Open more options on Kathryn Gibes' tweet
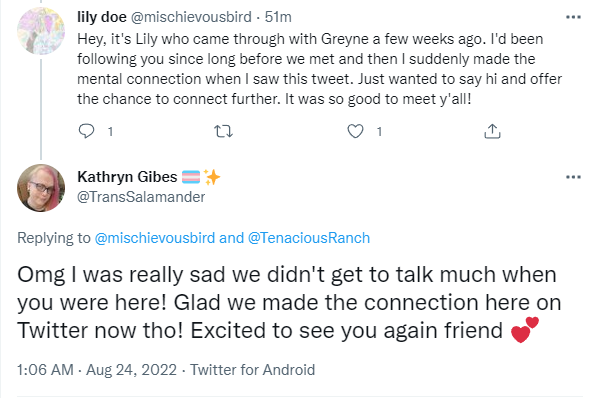Image resolution: width=596 pixels, height=398 pixels. tap(573, 177)
